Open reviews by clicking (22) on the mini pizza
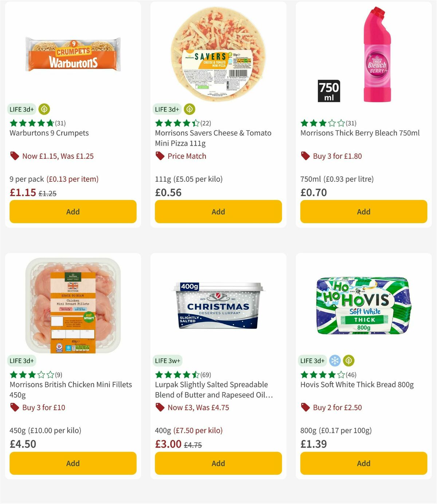This screenshot has height=504, width=437. pyautogui.click(x=206, y=123)
